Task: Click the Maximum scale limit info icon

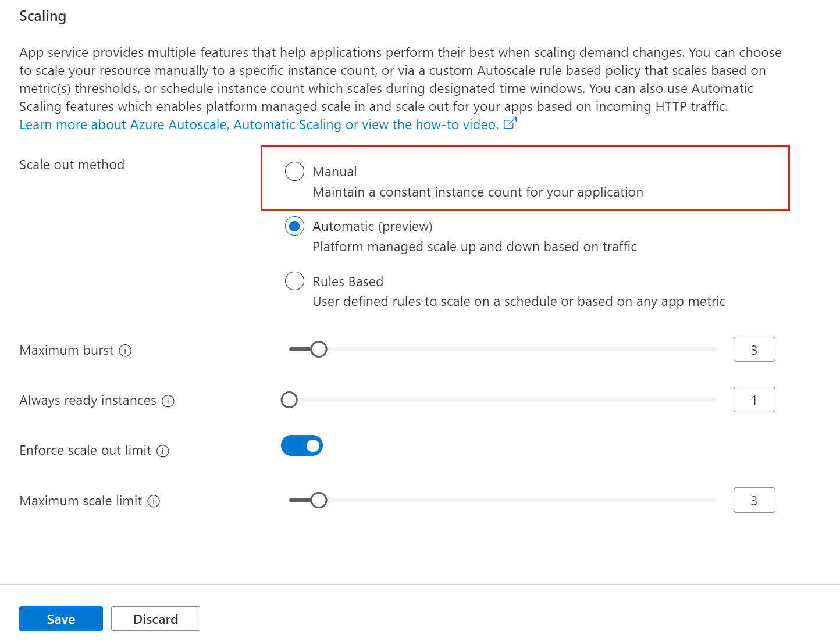Action: pyautogui.click(x=154, y=501)
